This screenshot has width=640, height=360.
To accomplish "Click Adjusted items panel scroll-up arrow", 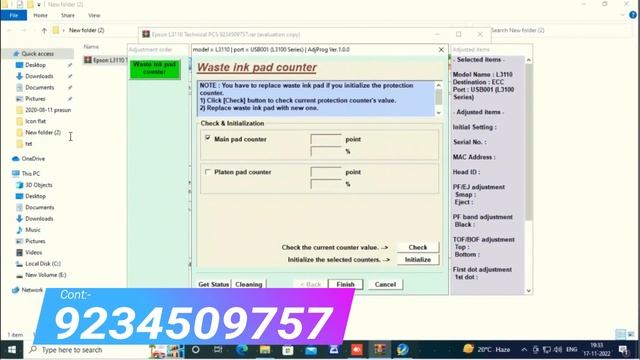I will 529,60.
